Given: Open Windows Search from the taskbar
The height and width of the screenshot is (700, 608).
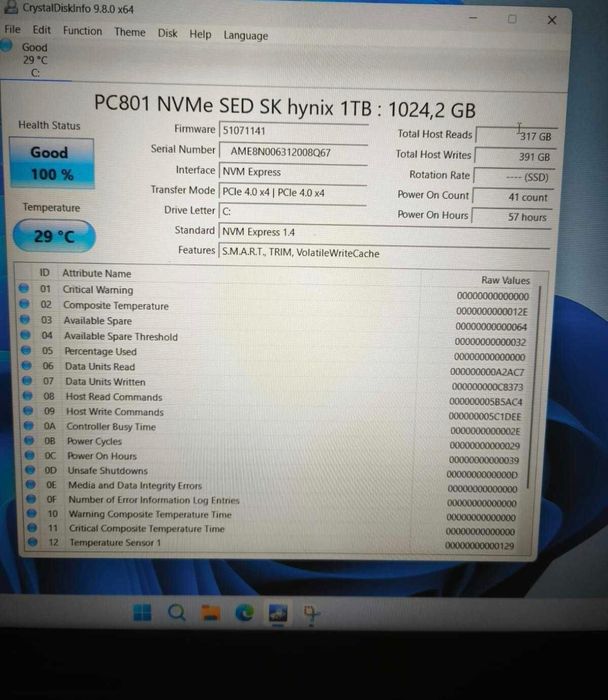Looking at the screenshot, I should coord(176,612).
